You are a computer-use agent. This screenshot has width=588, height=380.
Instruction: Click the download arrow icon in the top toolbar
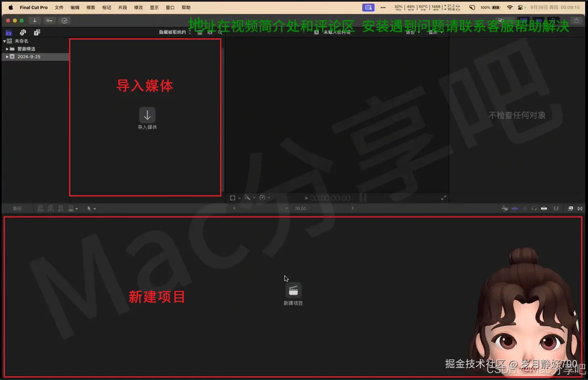35,20
